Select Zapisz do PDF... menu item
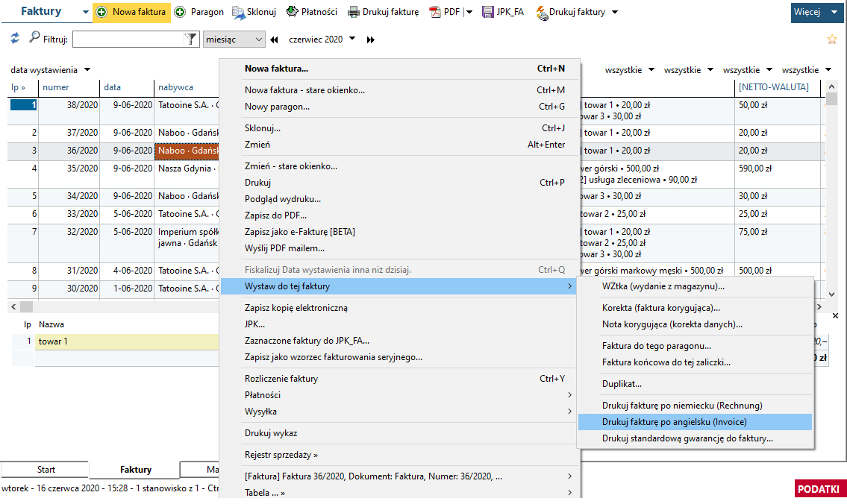 tap(400, 215)
